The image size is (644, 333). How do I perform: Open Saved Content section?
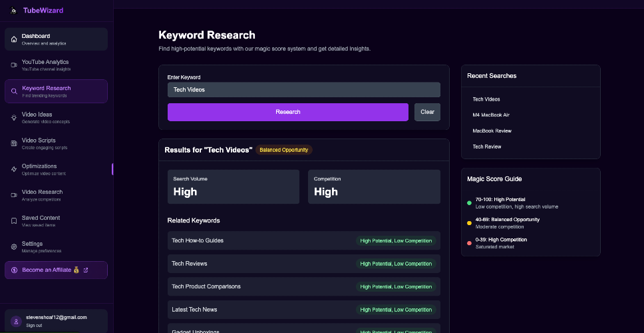click(x=57, y=220)
